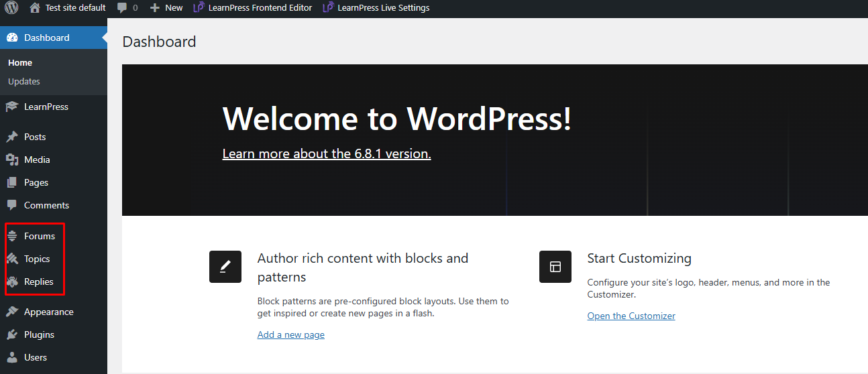The image size is (868, 374).
Task: Open Test site default site link
Action: click(x=76, y=8)
